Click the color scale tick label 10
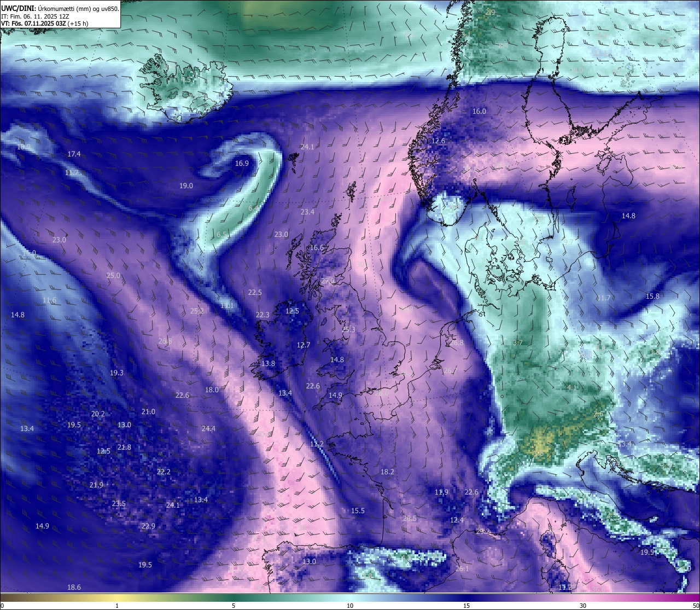 click(x=350, y=606)
